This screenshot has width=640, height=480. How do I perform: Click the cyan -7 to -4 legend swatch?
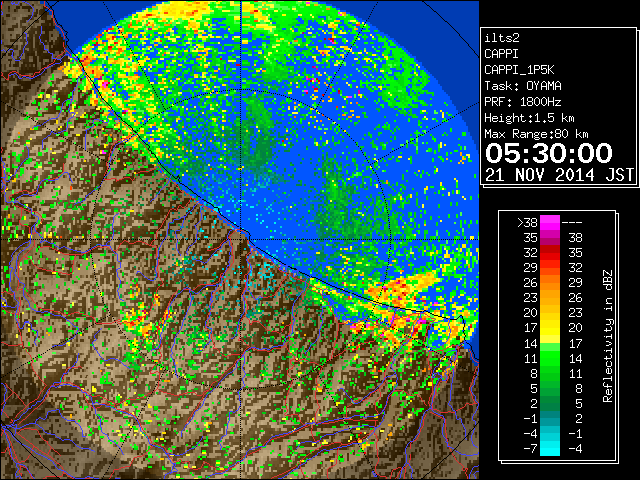550,448
